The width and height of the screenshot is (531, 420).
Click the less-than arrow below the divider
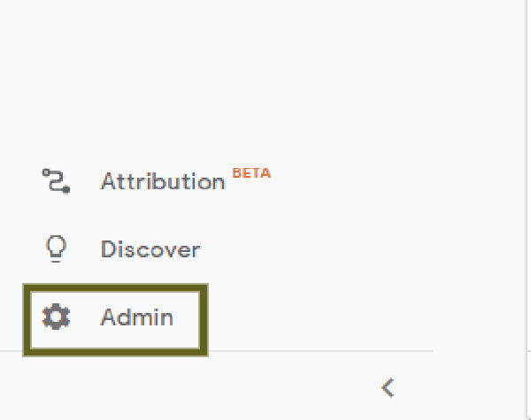pos(388,388)
